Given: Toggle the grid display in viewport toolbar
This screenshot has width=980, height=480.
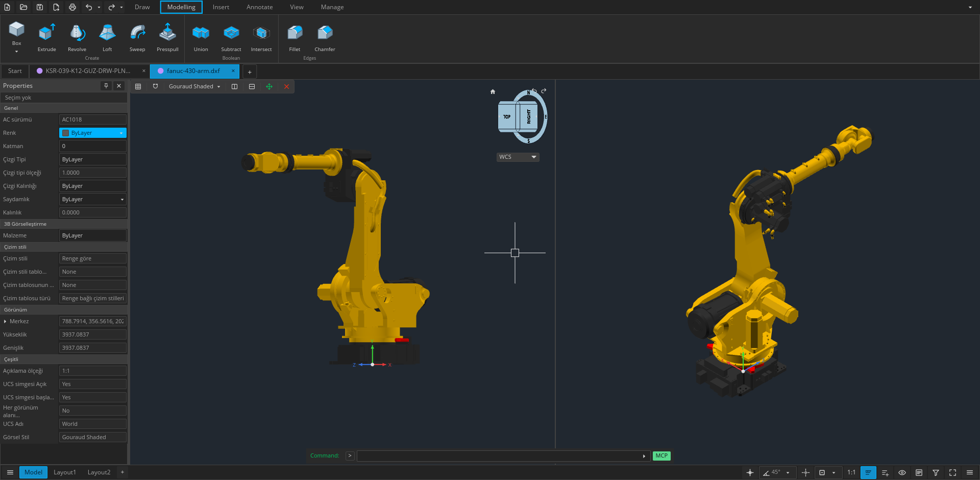Looking at the screenshot, I should tap(138, 86).
